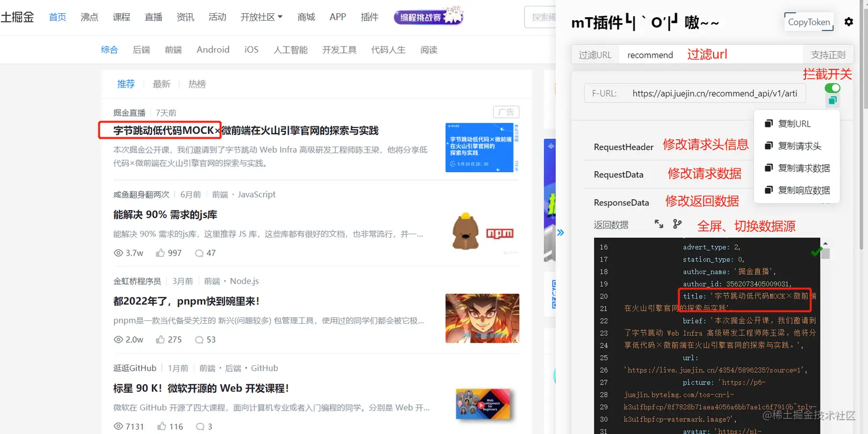The width and height of the screenshot is (868, 434).
Task: Select the 代码人生 category
Action: tap(388, 49)
